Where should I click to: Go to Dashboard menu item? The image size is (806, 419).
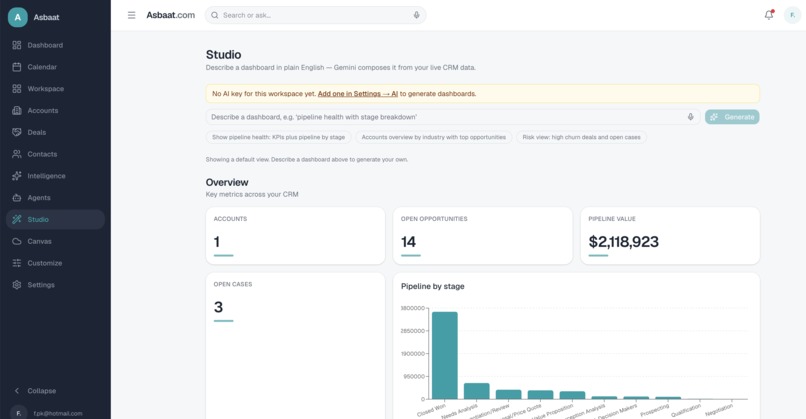(x=56, y=45)
